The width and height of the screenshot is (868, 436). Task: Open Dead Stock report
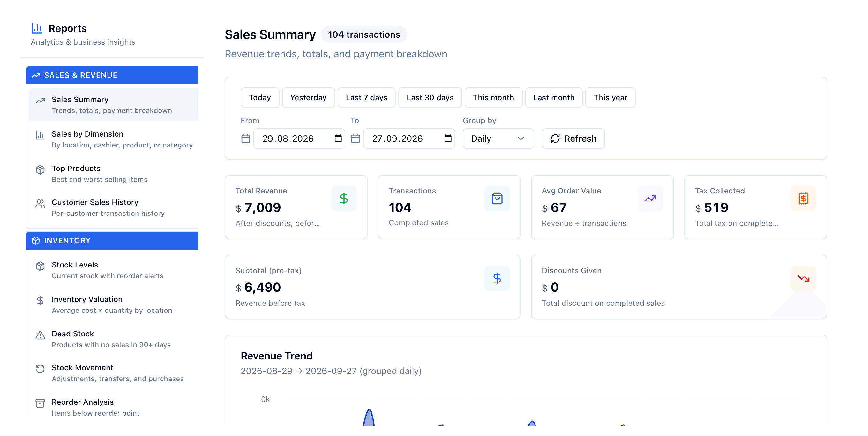114,339
